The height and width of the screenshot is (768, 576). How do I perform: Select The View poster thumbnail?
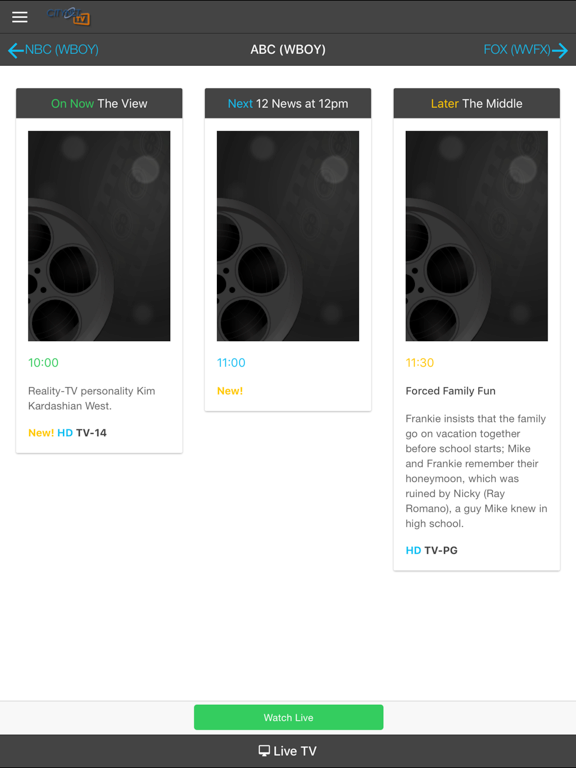pos(99,236)
